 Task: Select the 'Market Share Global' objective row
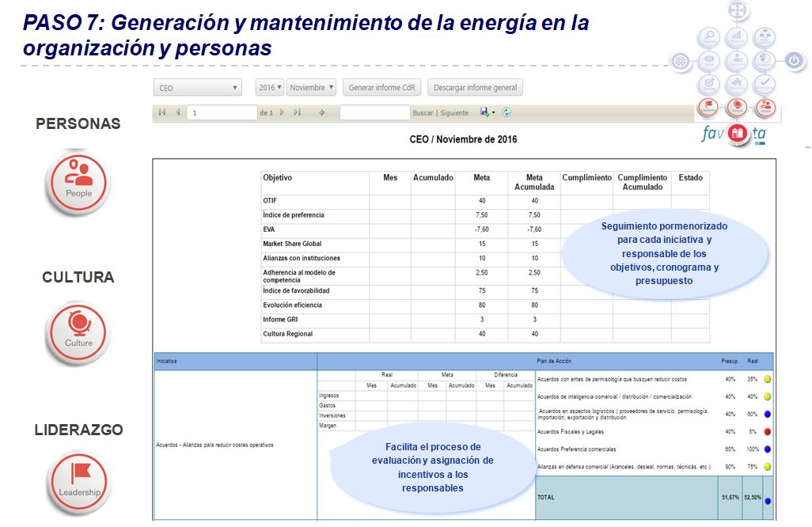click(x=485, y=244)
